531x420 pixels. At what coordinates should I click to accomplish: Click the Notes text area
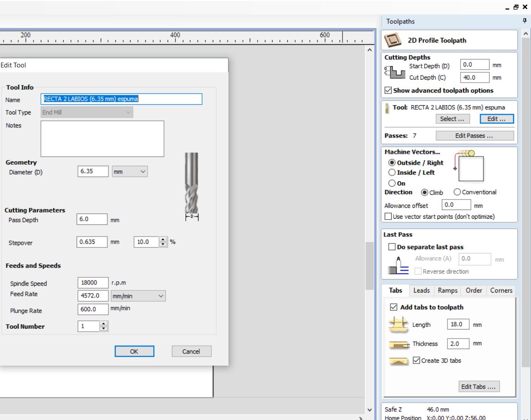(x=102, y=139)
